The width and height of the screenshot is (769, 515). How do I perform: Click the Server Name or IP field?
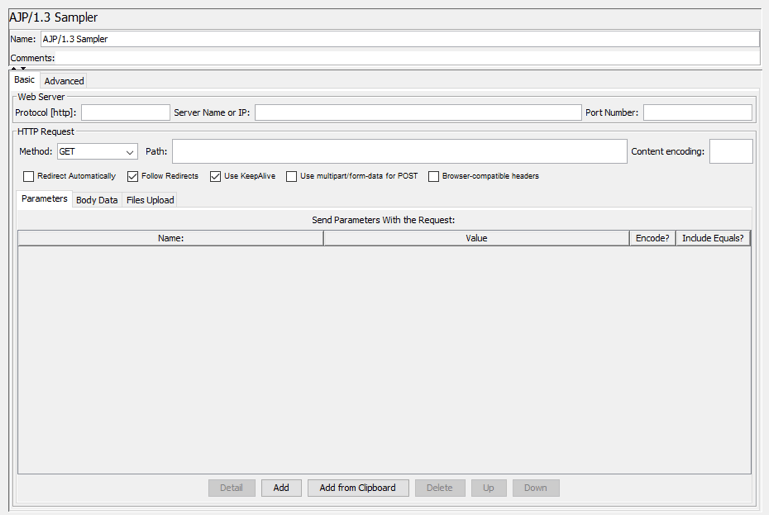[417, 113]
